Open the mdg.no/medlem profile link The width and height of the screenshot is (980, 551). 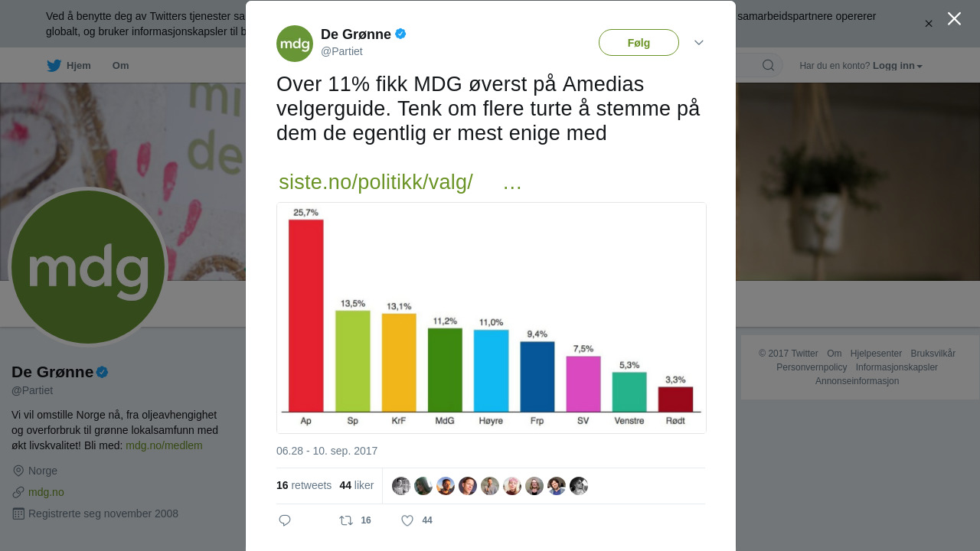coord(164,445)
